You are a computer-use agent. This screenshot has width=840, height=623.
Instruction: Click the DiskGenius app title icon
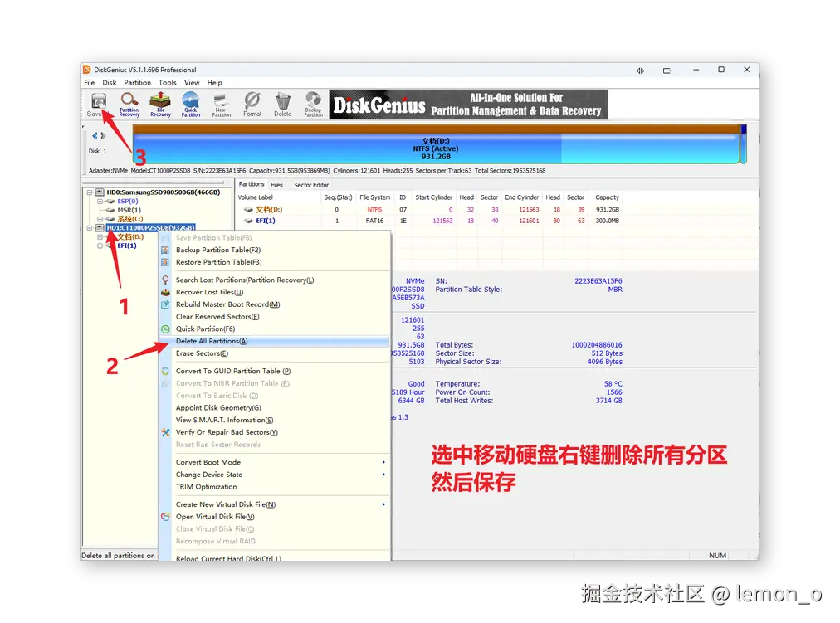(x=87, y=70)
